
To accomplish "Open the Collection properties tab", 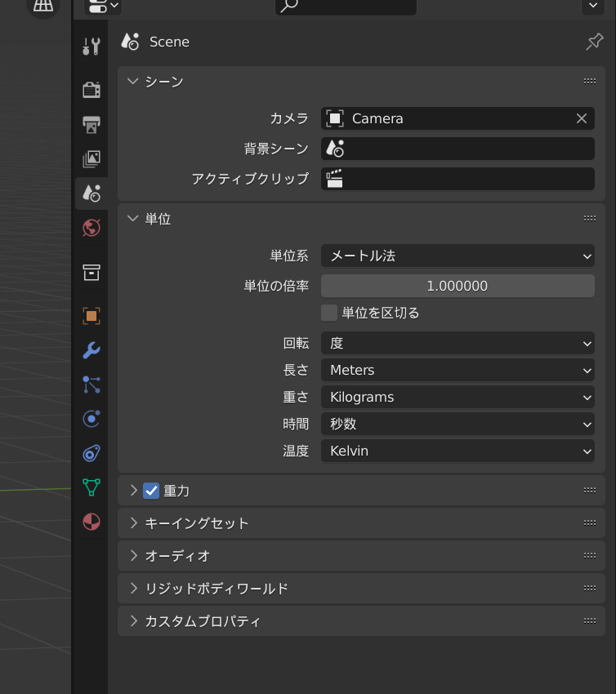I will (x=92, y=272).
